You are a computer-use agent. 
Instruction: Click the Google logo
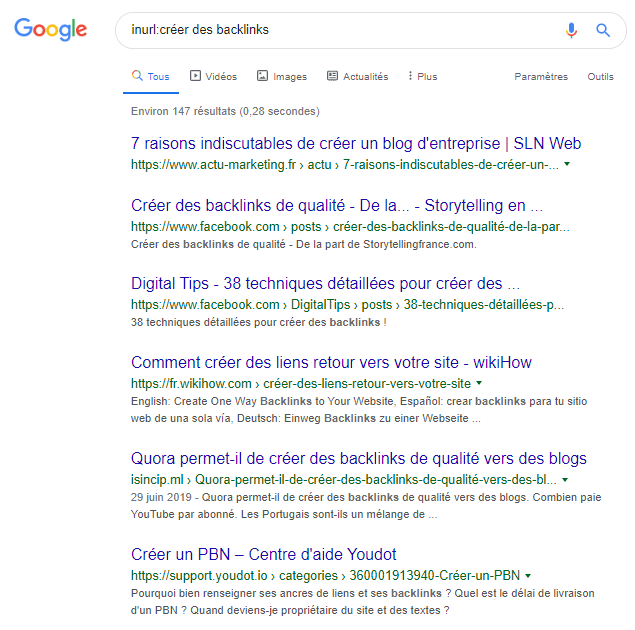tap(51, 30)
